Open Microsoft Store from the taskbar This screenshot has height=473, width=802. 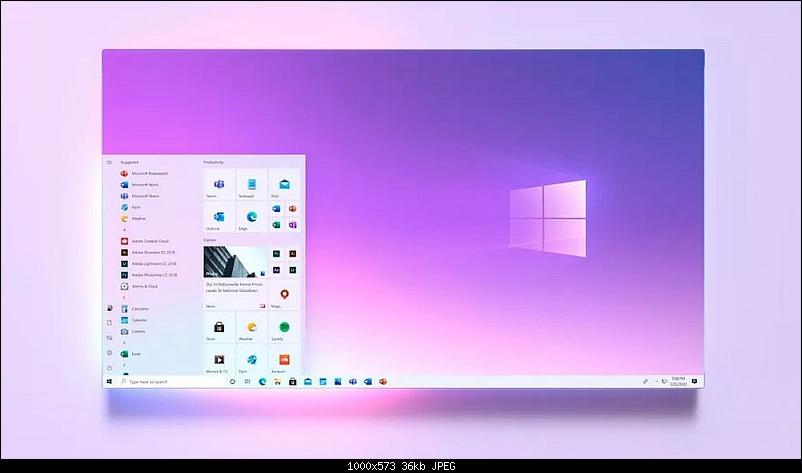point(293,381)
